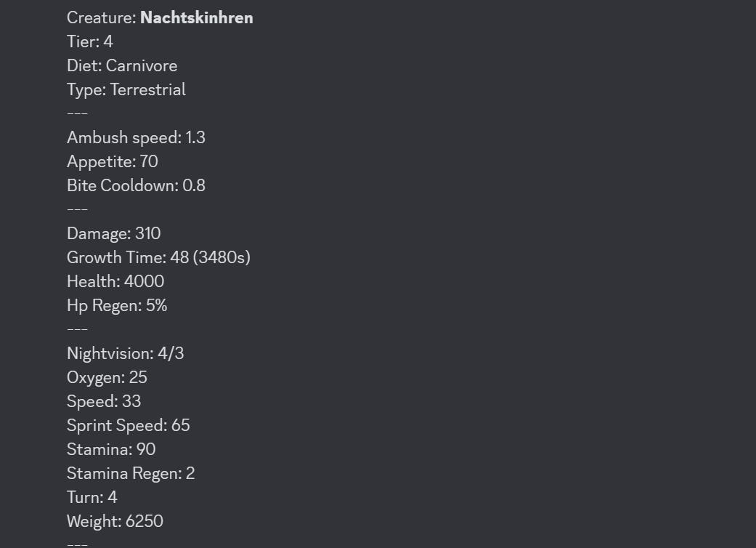
Task: Click the Damage: 310 stat
Action: pos(114,233)
